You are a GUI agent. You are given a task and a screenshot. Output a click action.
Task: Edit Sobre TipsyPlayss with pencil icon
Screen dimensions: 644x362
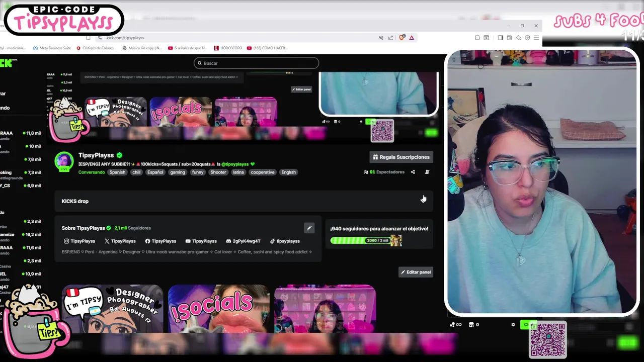point(309,228)
